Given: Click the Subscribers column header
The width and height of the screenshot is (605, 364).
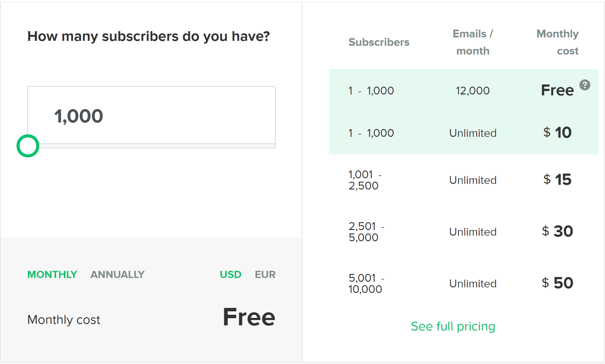Looking at the screenshot, I should point(379,42).
